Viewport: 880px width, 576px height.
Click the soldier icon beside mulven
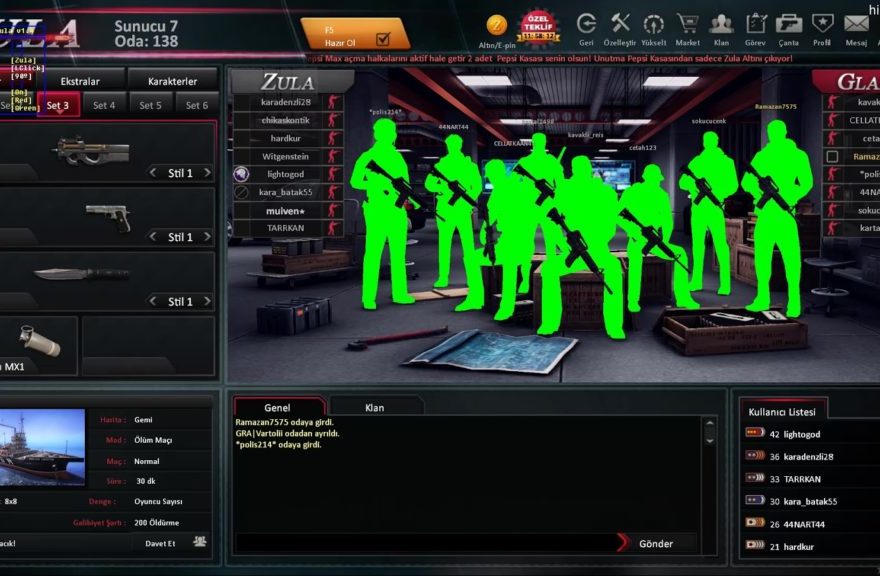pyautogui.click(x=333, y=211)
